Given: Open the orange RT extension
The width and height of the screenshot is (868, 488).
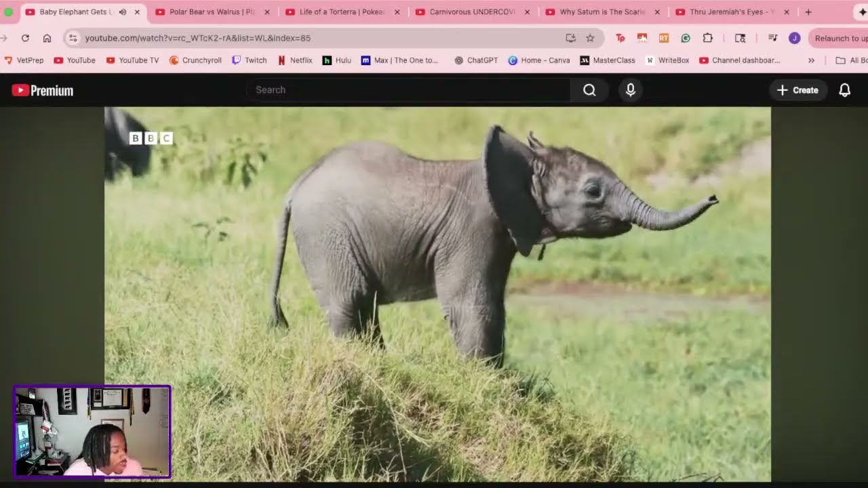Looking at the screenshot, I should click(664, 39).
